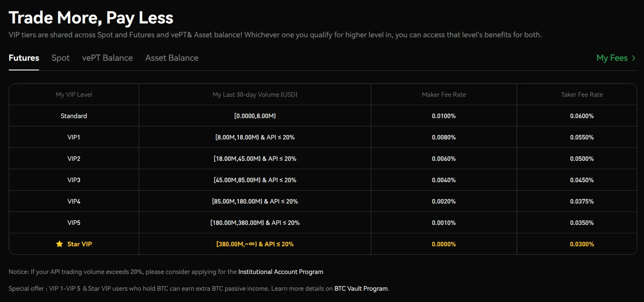Select the Asset Balance tab
644x302 pixels.
172,58
